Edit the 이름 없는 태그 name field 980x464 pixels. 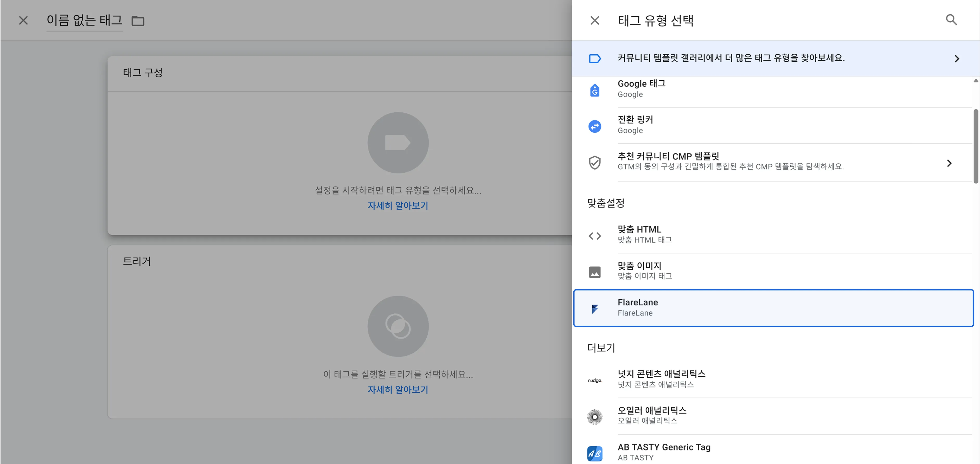pyautogui.click(x=84, y=20)
